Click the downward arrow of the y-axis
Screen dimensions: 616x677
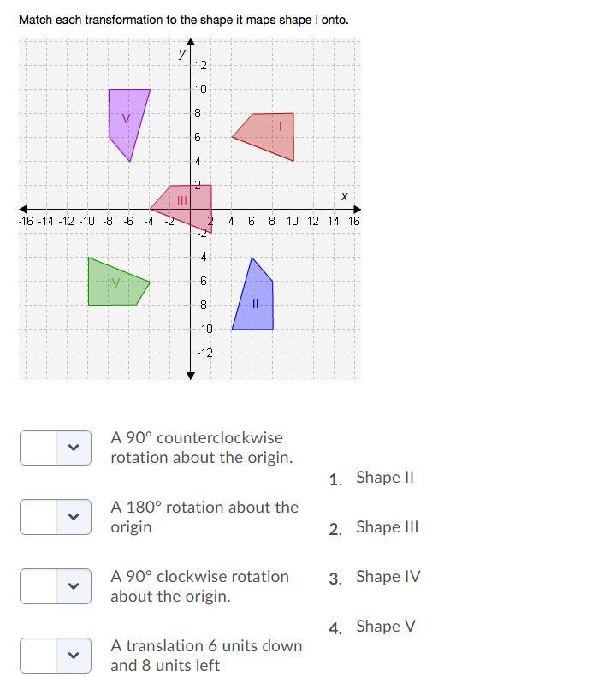click(191, 376)
